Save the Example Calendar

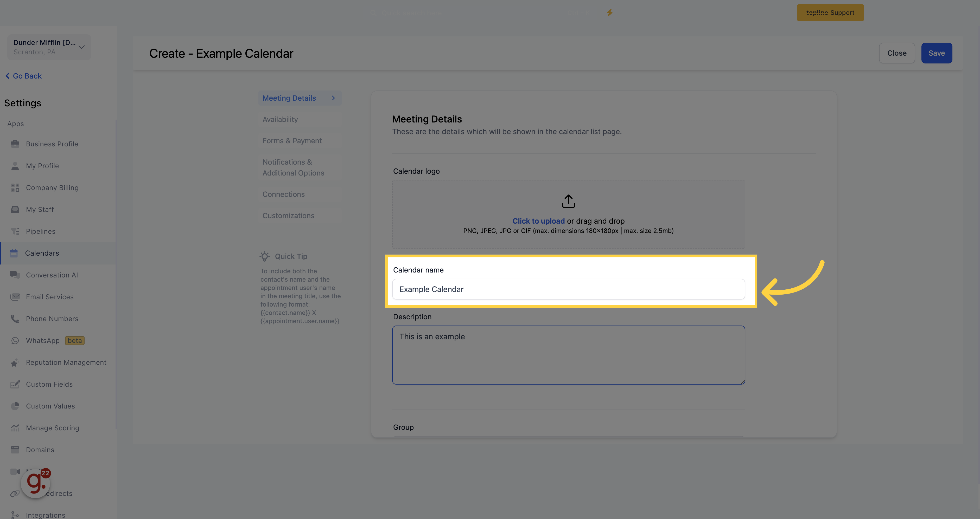(936, 53)
